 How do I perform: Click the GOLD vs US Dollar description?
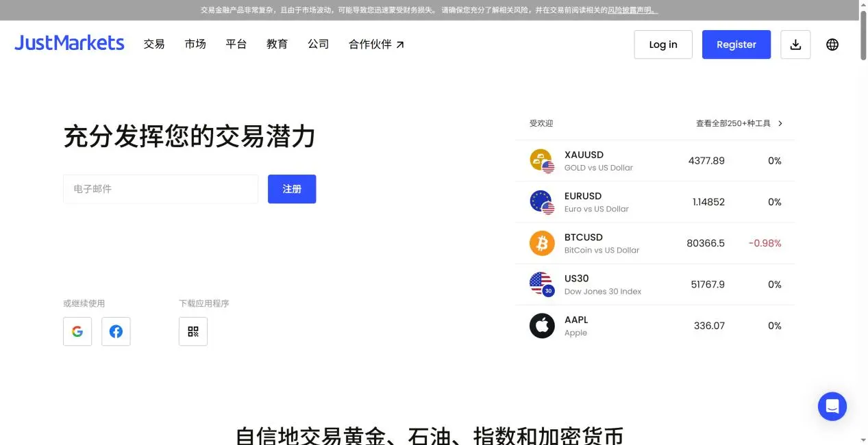[599, 168]
